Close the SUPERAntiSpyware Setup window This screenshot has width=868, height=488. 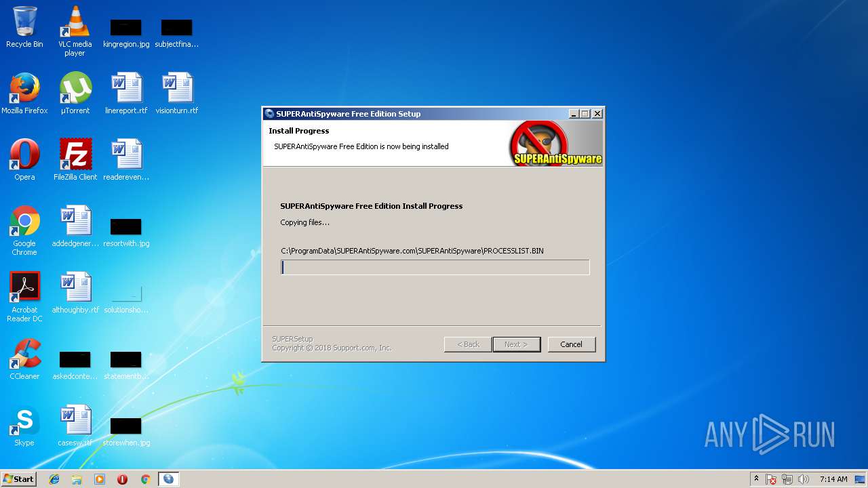point(597,114)
